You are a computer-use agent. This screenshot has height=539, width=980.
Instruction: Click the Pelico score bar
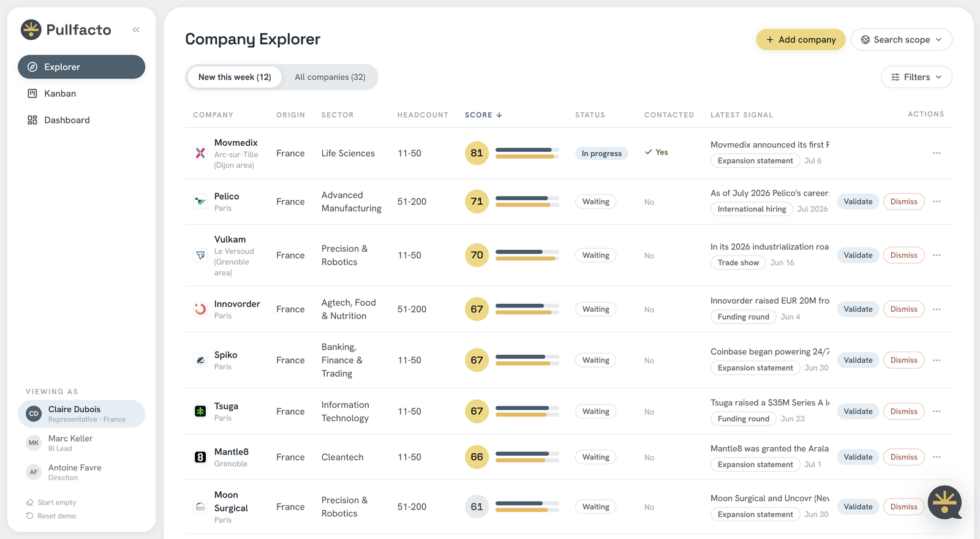527,202
